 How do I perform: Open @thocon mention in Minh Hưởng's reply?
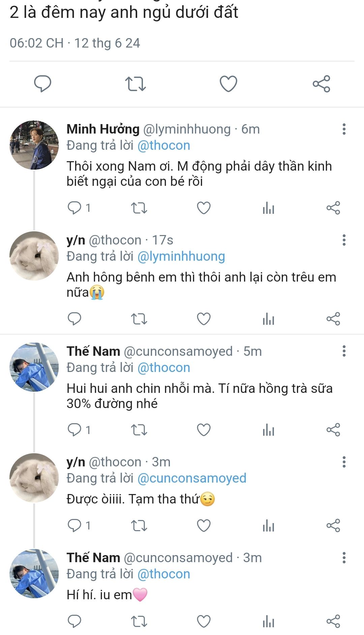[x=164, y=145]
